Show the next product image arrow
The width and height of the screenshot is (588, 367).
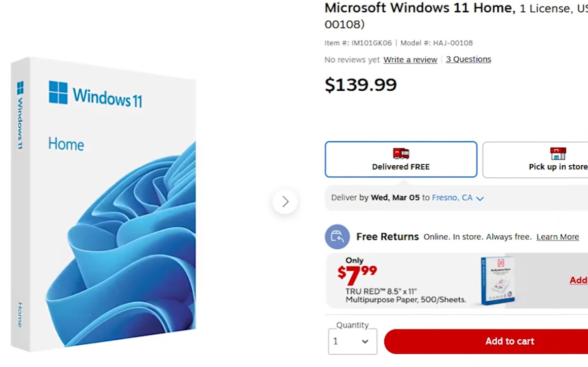click(285, 202)
